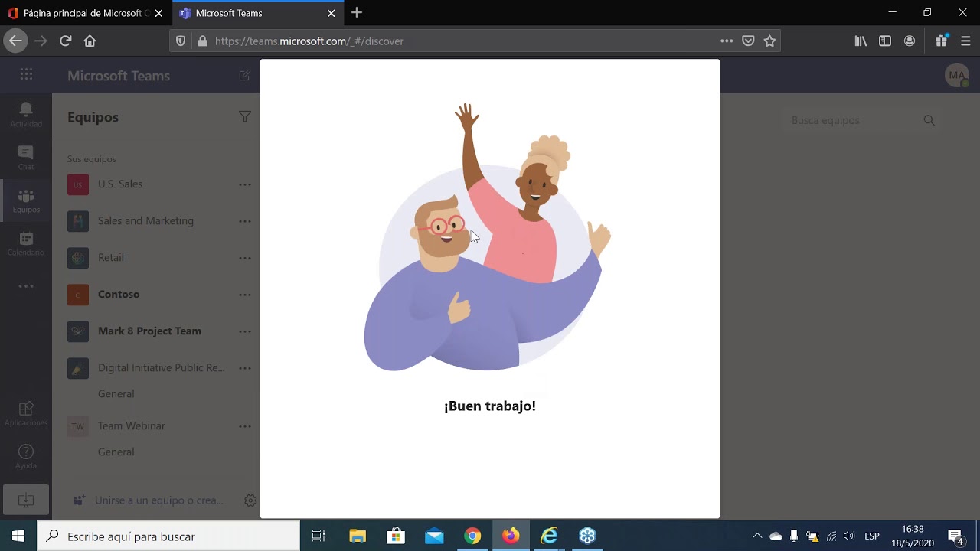Save page to Pocket
The width and height of the screenshot is (980, 551).
pos(748,41)
